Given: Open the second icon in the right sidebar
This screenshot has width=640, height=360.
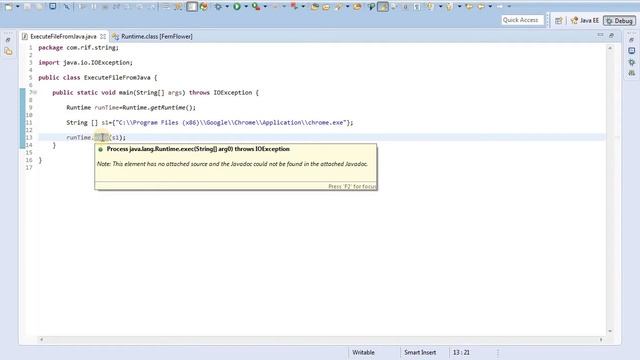Looking at the screenshot, I should [x=631, y=51].
